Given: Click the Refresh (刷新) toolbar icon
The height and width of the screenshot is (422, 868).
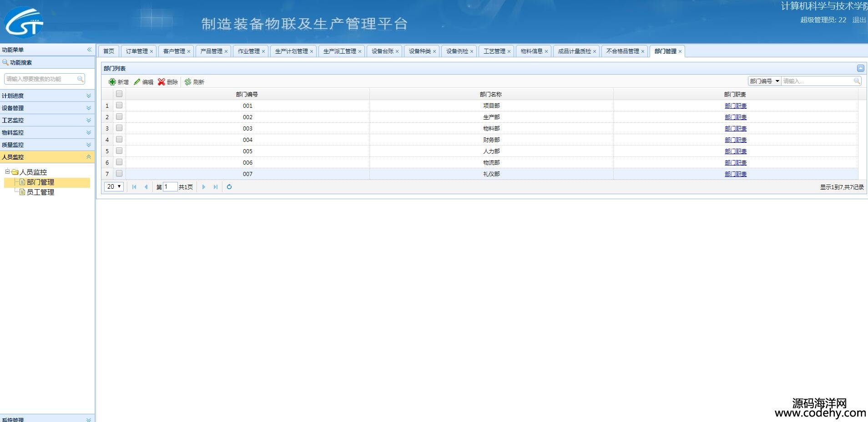Looking at the screenshot, I should click(188, 82).
